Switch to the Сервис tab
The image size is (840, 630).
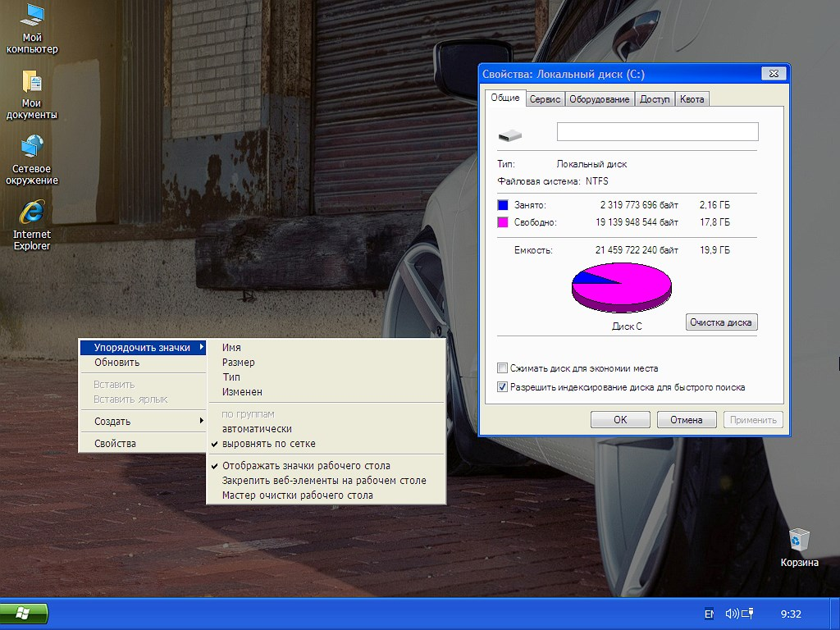click(545, 99)
